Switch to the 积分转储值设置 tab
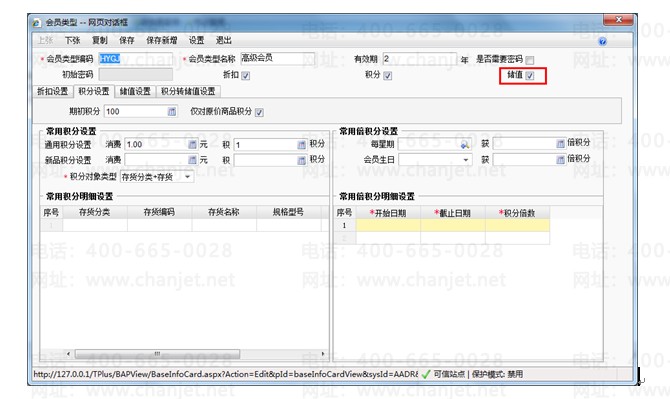 tap(188, 91)
